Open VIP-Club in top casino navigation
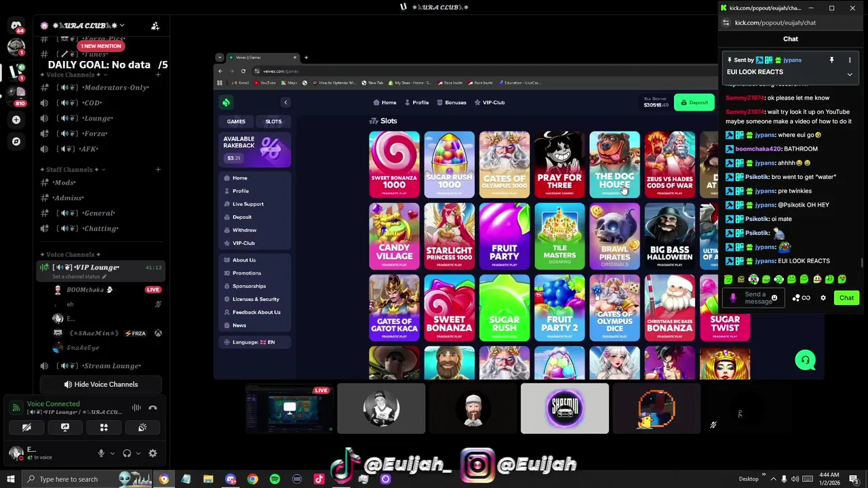The image size is (868, 488). (490, 102)
